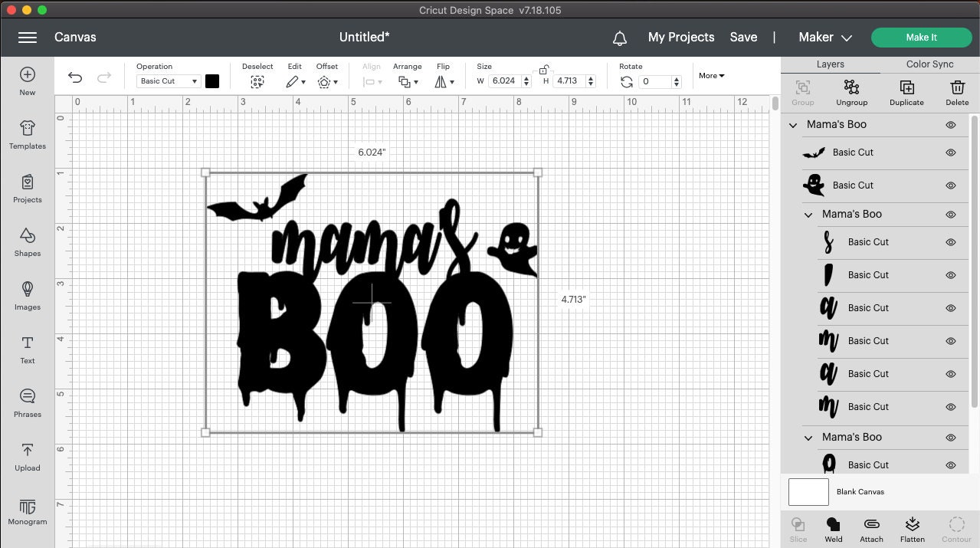
Task: Select the Shapes tool in the sidebar
Action: [27, 242]
